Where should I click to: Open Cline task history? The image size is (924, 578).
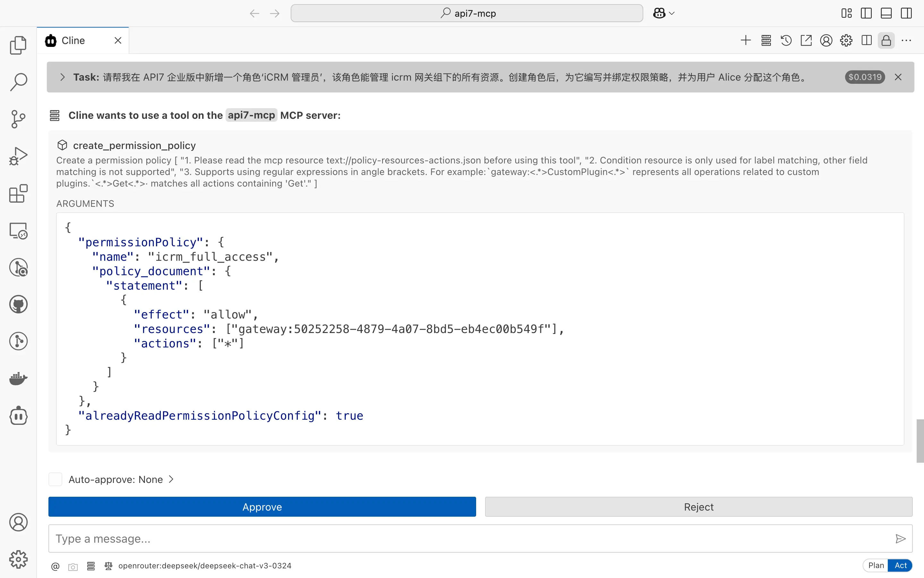pos(786,40)
